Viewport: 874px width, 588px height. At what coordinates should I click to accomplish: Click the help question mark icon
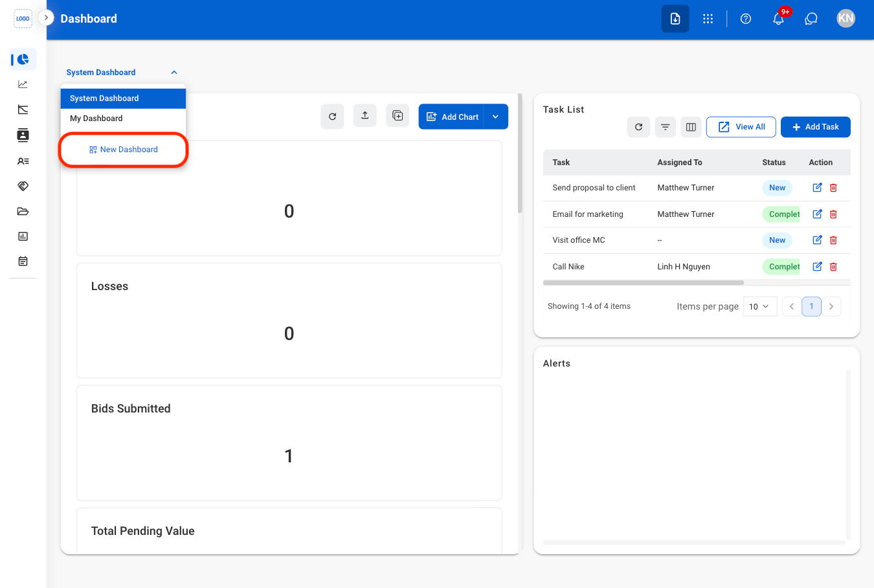[746, 19]
